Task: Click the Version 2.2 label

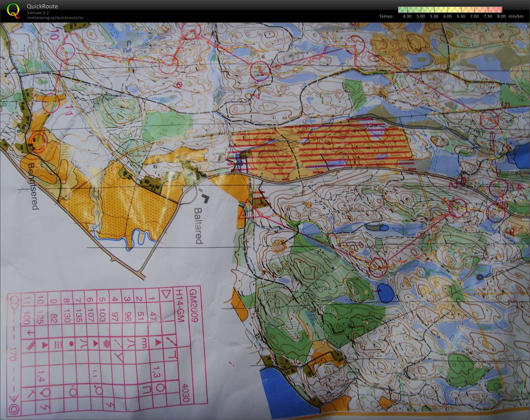Action: (x=38, y=13)
